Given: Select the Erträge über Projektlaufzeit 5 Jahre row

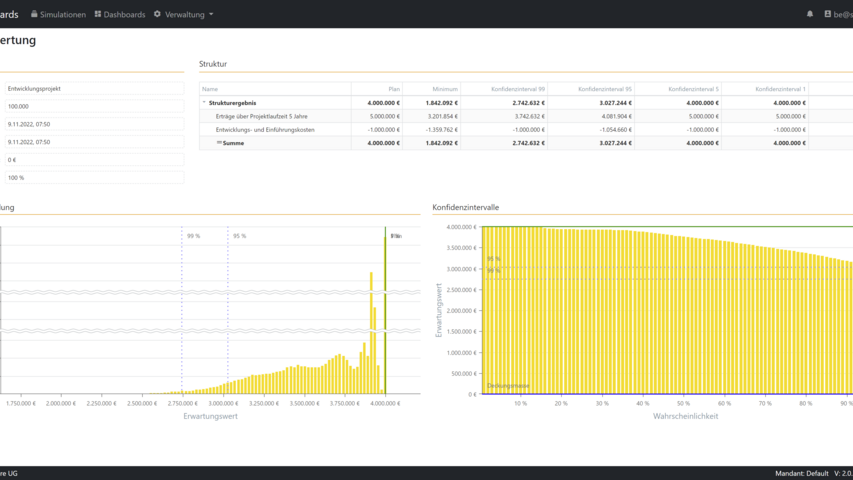Looking at the screenshot, I should point(262,116).
